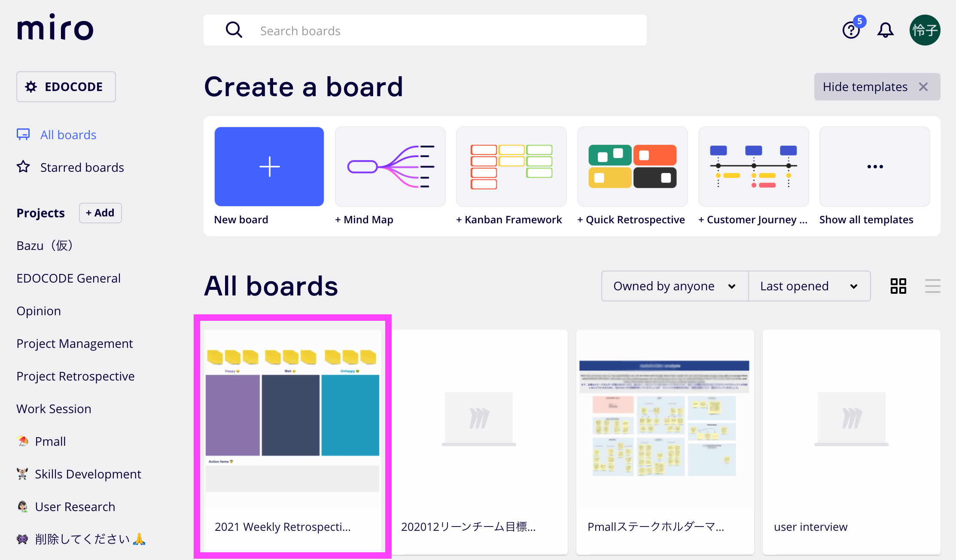Select Starred boards in sidebar
This screenshot has width=956, height=560.
(x=82, y=167)
